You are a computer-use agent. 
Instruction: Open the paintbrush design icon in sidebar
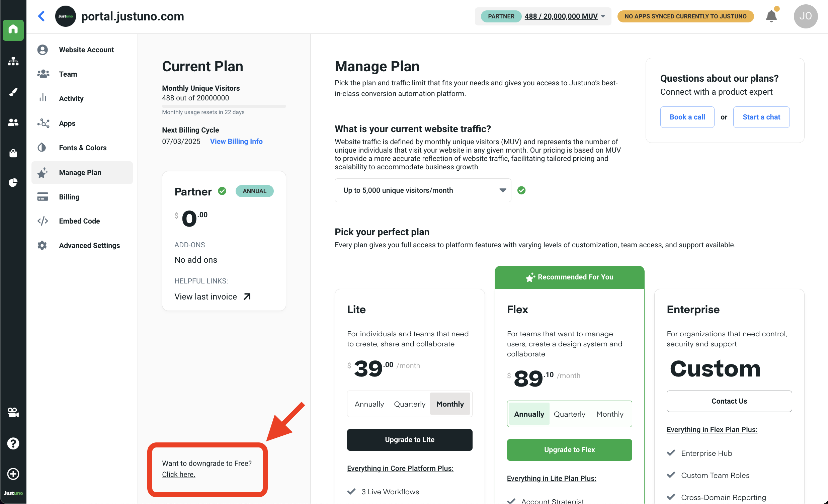(x=13, y=92)
